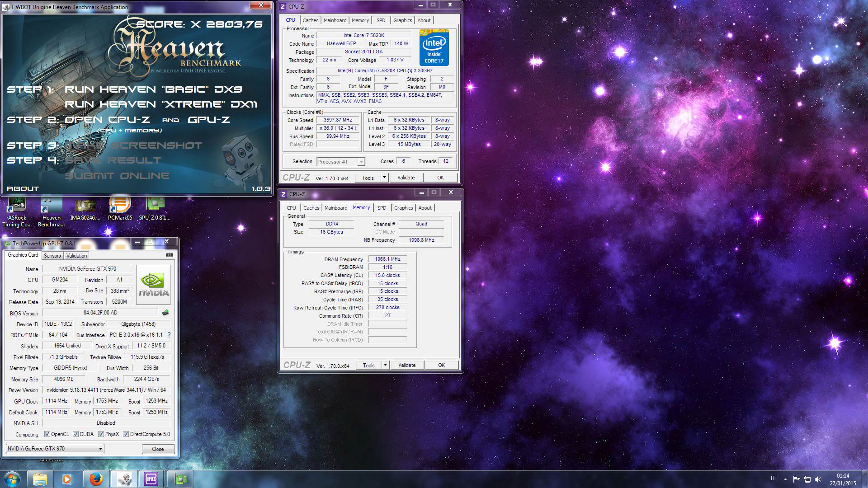The width and height of the screenshot is (868, 488).
Task: Click the GPU-Z title bar icon
Action: coord(7,244)
